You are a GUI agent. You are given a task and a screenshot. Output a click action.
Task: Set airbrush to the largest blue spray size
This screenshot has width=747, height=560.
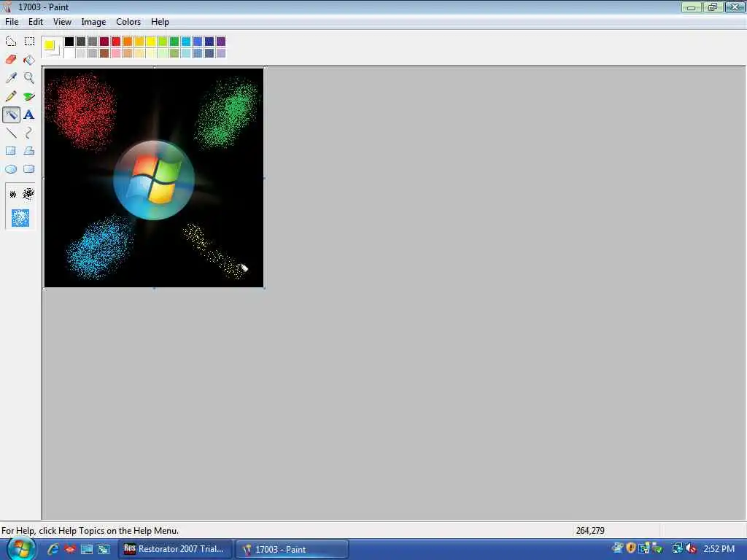[x=20, y=218]
